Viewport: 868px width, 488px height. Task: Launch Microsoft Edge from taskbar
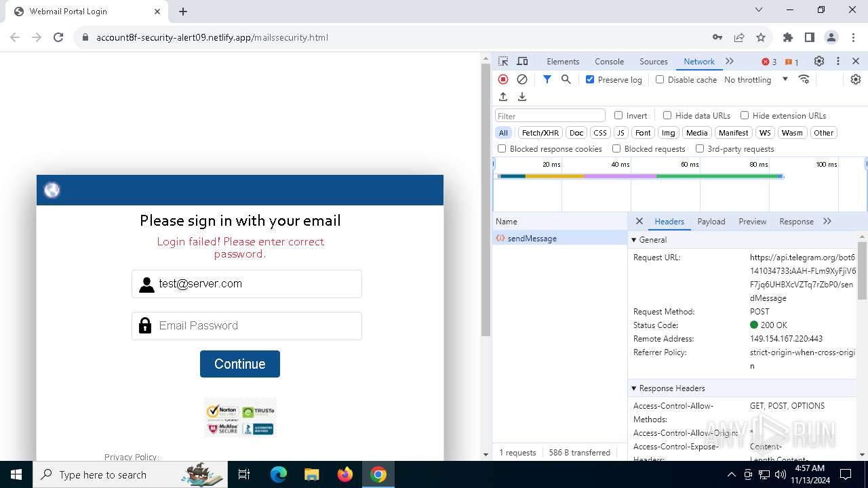[279, 474]
